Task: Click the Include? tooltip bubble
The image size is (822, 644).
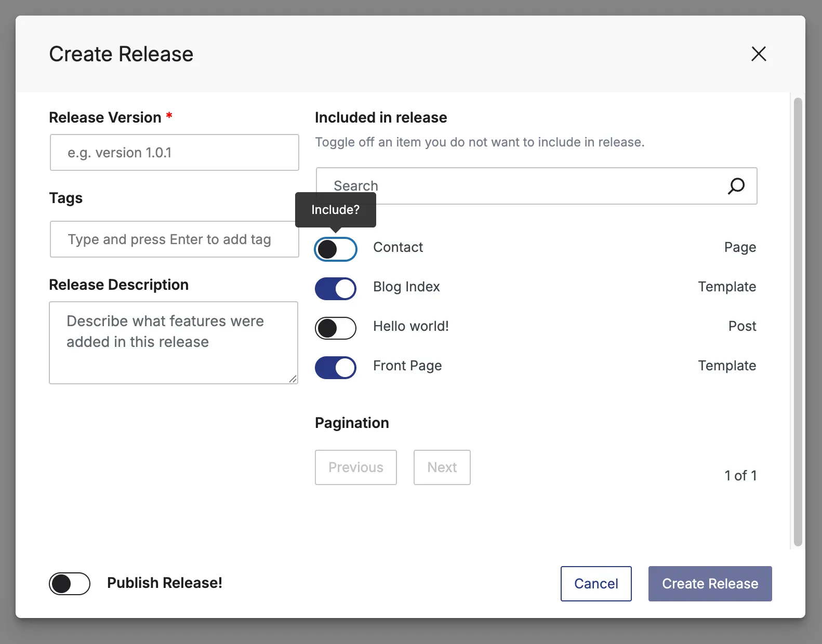Action: [335, 210]
